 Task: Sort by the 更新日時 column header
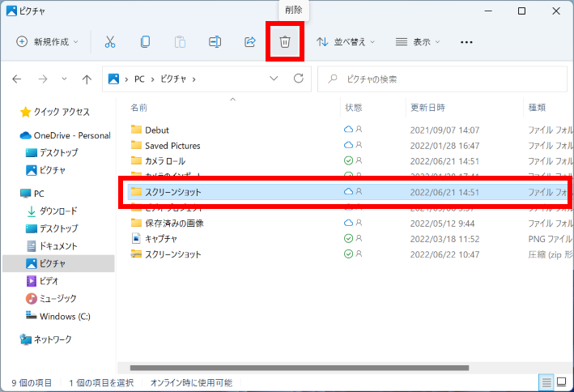point(427,108)
